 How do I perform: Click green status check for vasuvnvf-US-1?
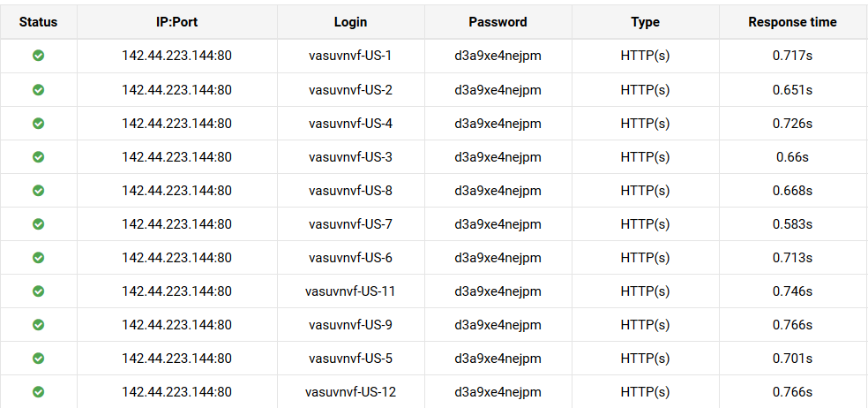point(38,56)
